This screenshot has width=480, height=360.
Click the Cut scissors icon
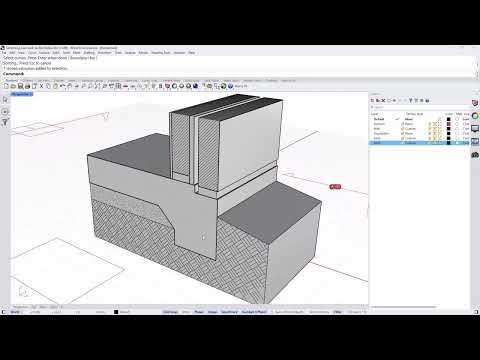[41, 86]
